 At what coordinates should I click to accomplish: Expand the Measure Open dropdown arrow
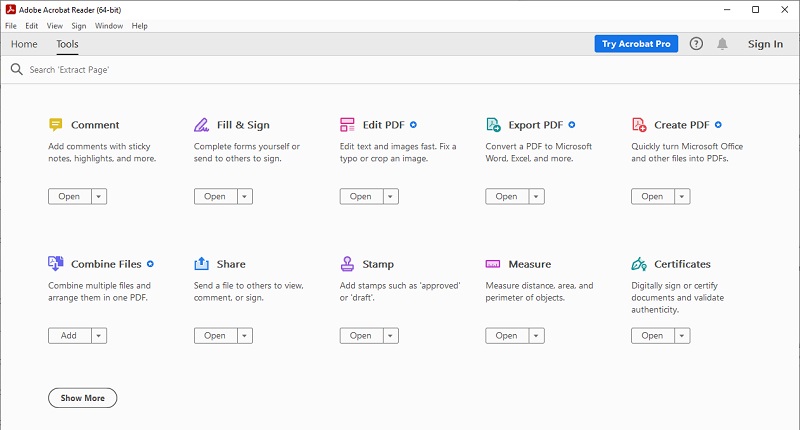coord(536,336)
